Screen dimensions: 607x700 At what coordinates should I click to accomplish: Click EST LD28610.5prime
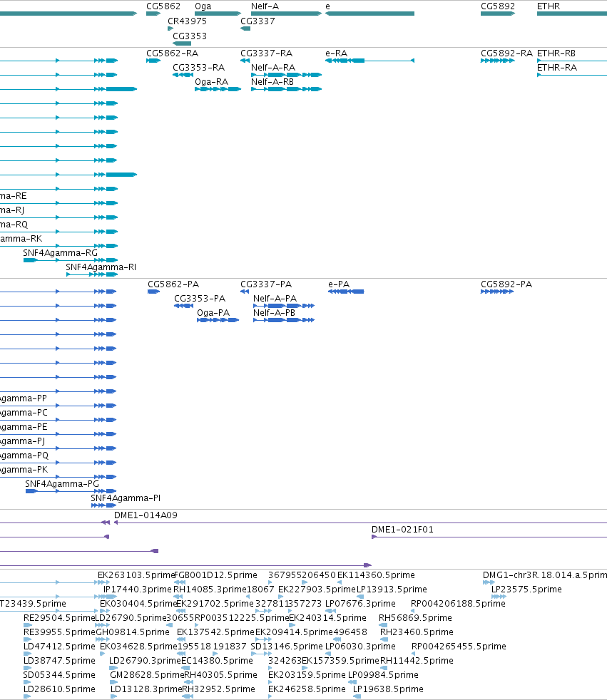tap(59, 689)
